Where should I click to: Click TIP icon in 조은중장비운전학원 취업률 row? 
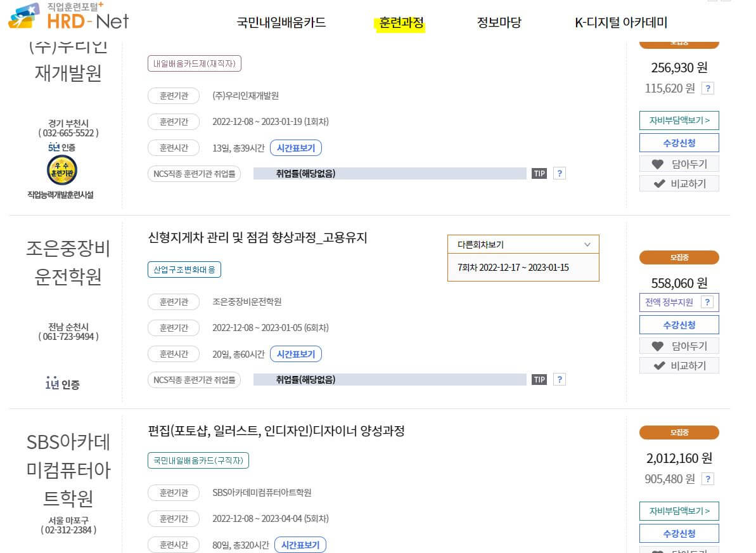(x=539, y=380)
